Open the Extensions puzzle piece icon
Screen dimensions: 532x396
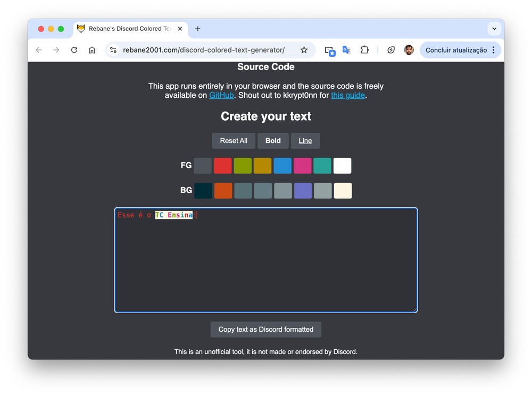click(x=364, y=50)
